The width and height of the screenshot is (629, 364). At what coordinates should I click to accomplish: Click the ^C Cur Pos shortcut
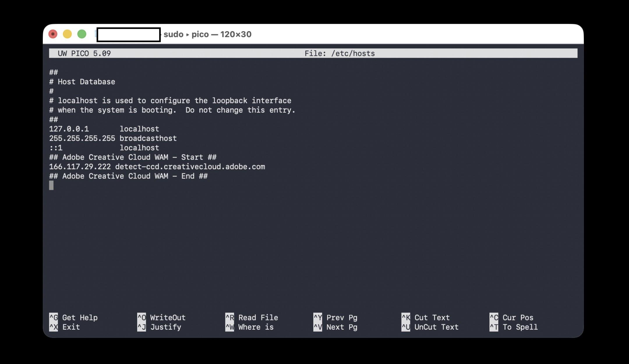[x=511, y=317]
